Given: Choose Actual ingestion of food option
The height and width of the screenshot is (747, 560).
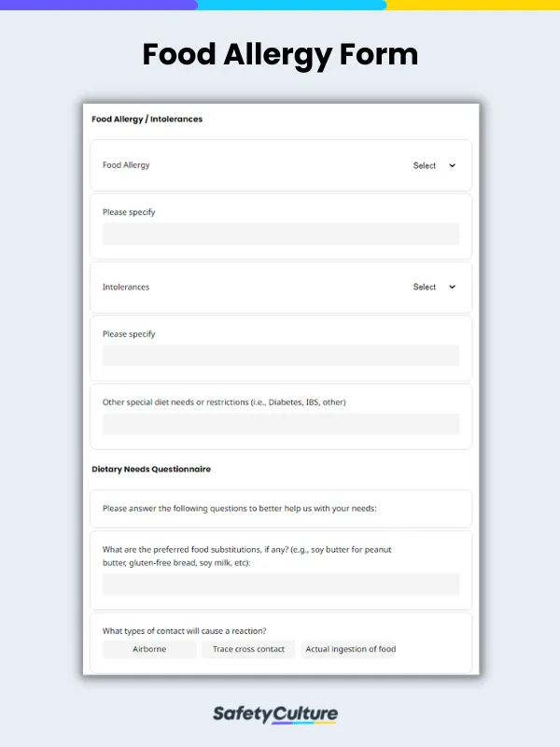Looking at the screenshot, I should pyautogui.click(x=349, y=649).
